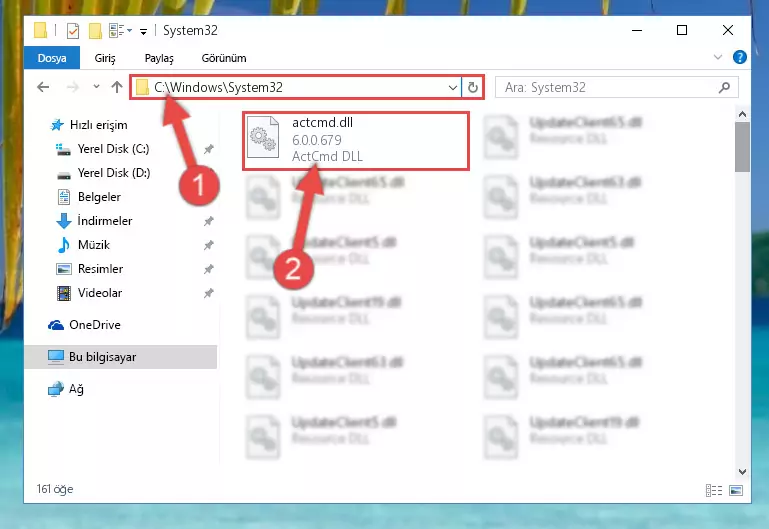Click scrollbar up arrow in file list
The width and height of the screenshot is (769, 529).
[743, 114]
